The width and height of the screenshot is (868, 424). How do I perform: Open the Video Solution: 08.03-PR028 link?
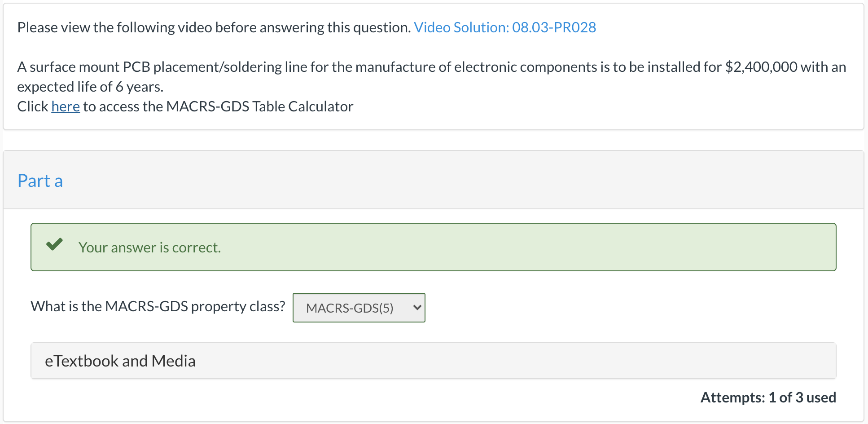click(x=505, y=27)
